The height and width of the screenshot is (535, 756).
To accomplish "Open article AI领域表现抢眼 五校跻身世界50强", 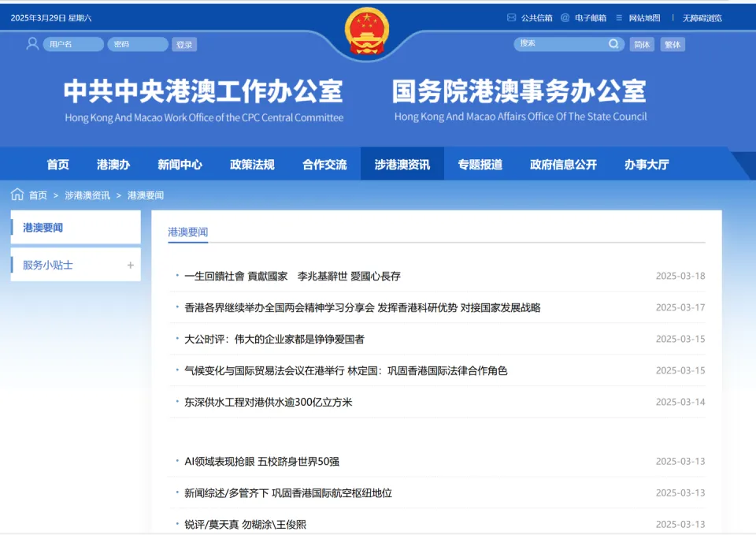I will [x=262, y=461].
